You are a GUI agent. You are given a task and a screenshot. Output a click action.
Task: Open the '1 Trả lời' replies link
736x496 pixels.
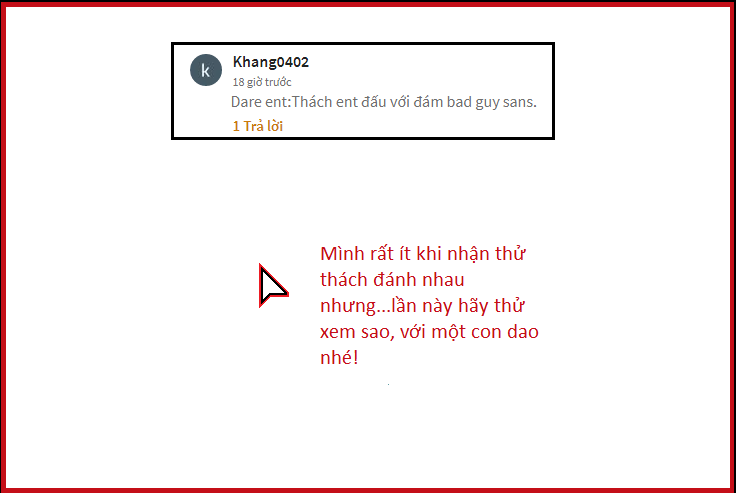click(258, 126)
